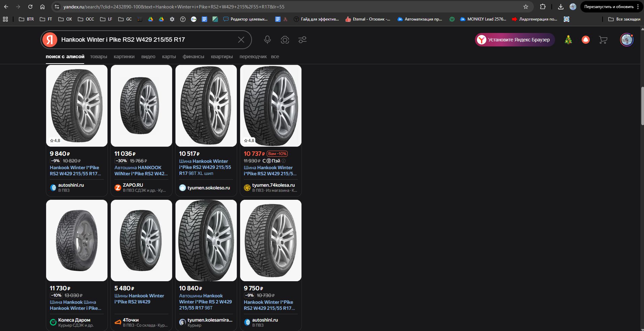Open the shopping cart icon
This screenshot has width=644, height=331.
coord(603,40)
